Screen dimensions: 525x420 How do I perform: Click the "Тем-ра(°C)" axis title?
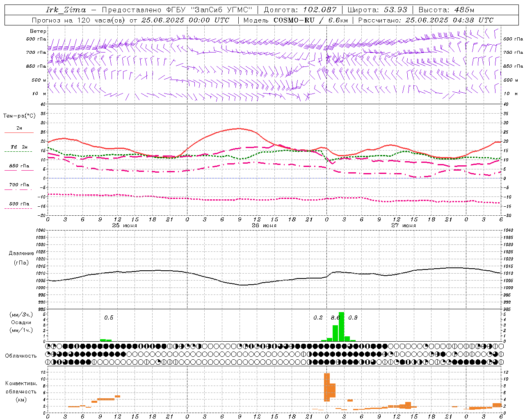[x=19, y=116]
